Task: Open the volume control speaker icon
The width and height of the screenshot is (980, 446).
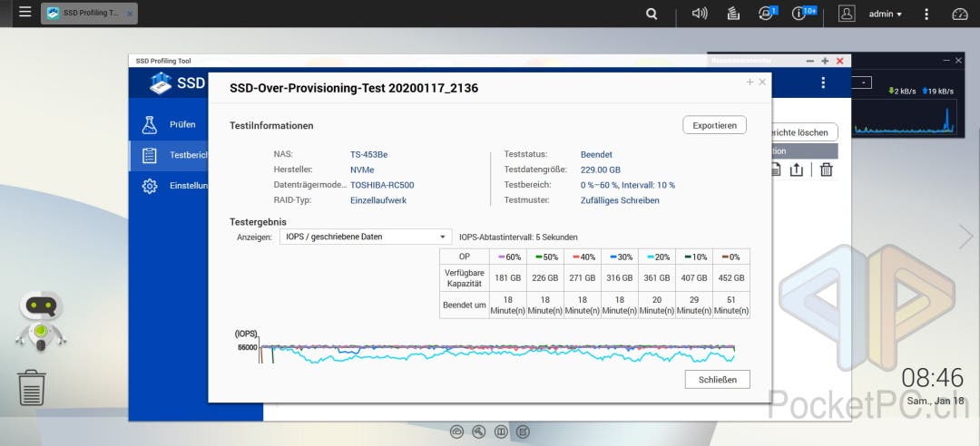Action: pos(700,13)
